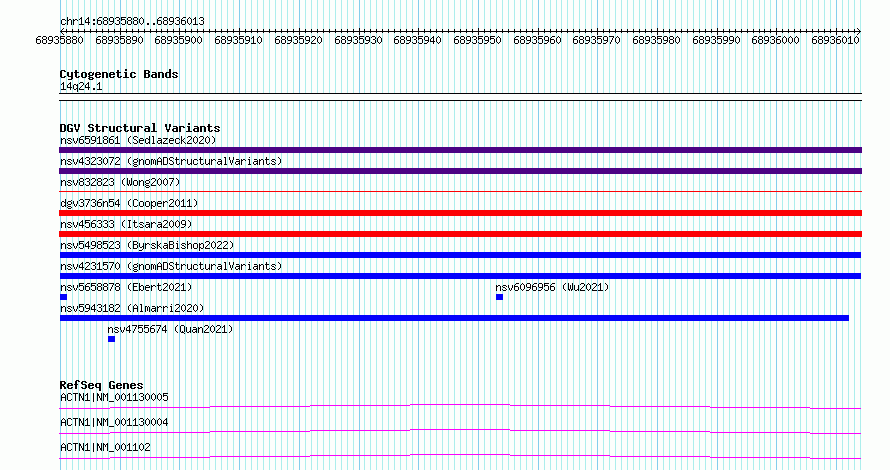Click the 14q24.1 band label
The image size is (890, 470).
pyautogui.click(x=81, y=87)
